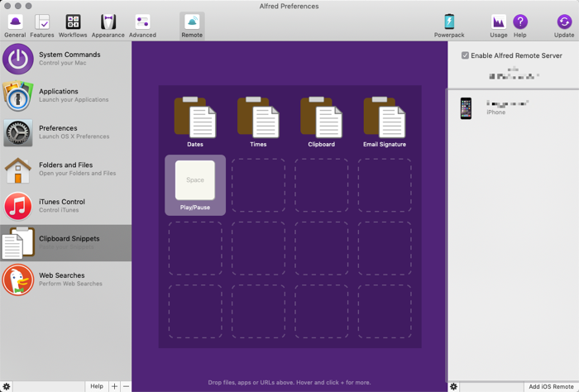Image resolution: width=579 pixels, height=392 pixels.
Task: Open the Powerpack tab
Action: pos(449,26)
